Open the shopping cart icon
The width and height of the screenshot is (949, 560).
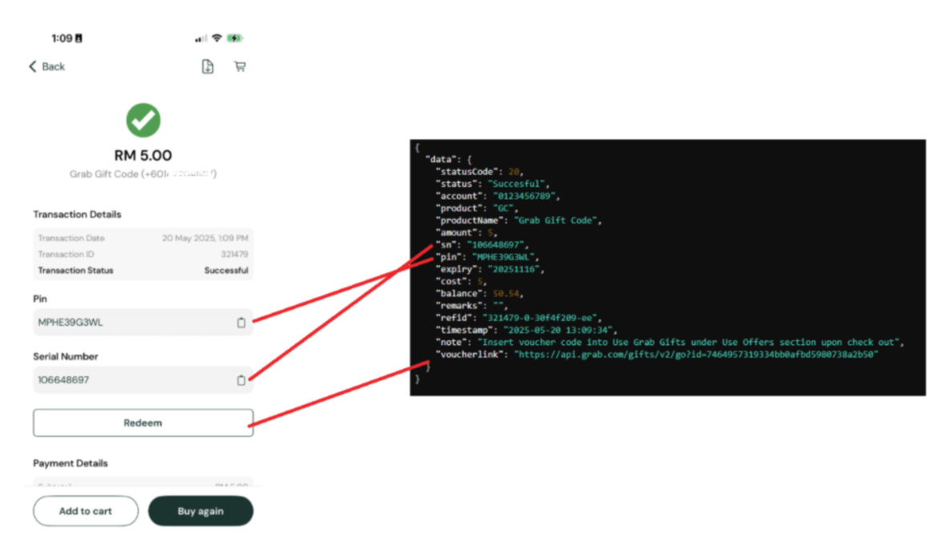[240, 66]
